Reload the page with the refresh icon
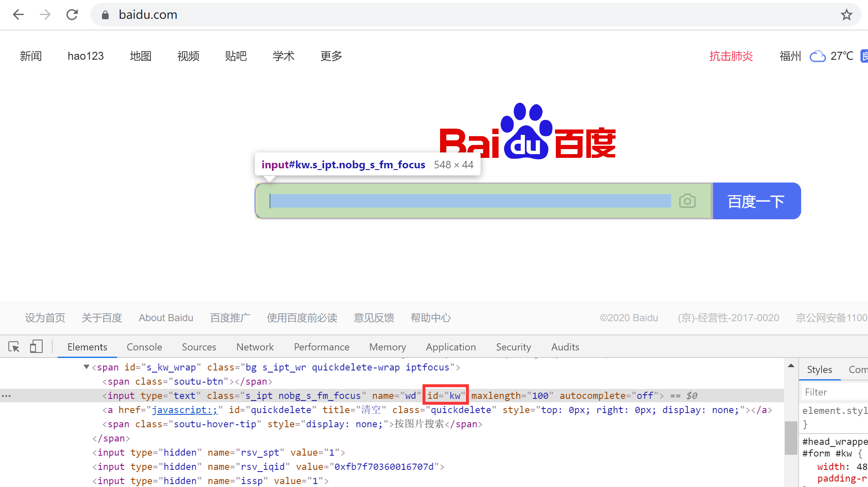Screen dimensions: 868x487 (72, 15)
